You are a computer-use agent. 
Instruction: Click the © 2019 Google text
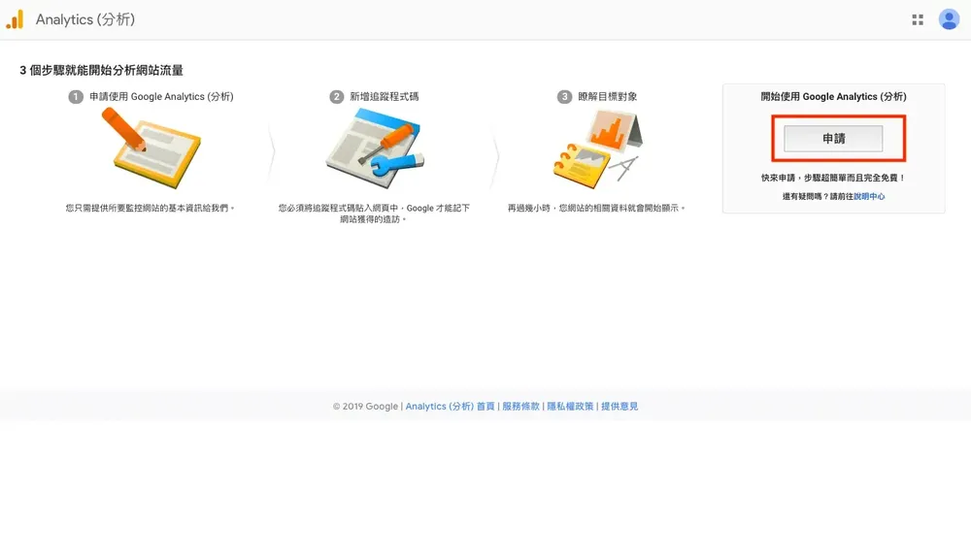coord(365,407)
